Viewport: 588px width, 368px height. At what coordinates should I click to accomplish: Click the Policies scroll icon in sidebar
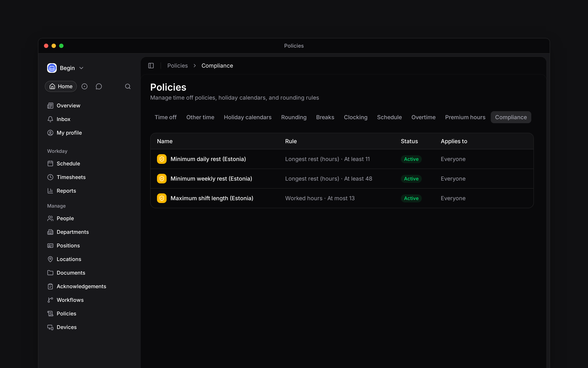pos(50,314)
